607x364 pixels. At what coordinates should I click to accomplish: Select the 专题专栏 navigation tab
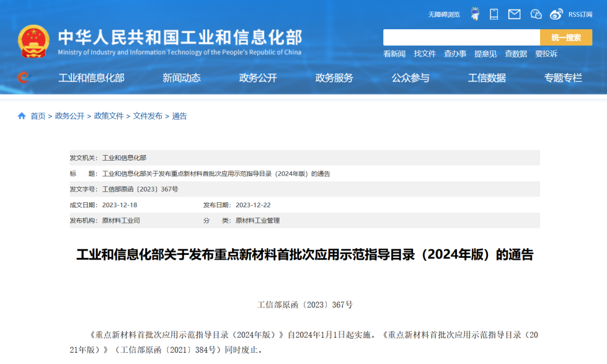point(563,78)
